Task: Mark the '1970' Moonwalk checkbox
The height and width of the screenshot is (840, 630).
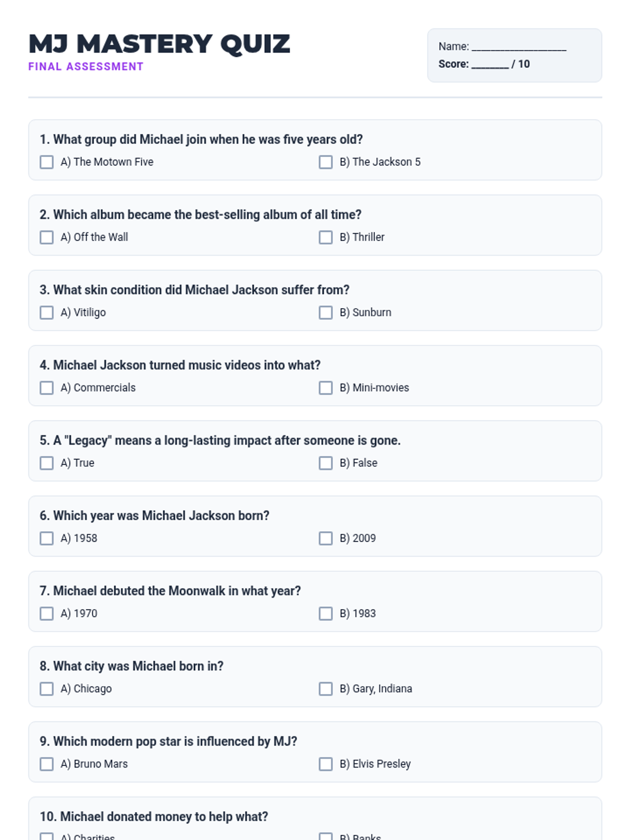Action: pos(47,613)
